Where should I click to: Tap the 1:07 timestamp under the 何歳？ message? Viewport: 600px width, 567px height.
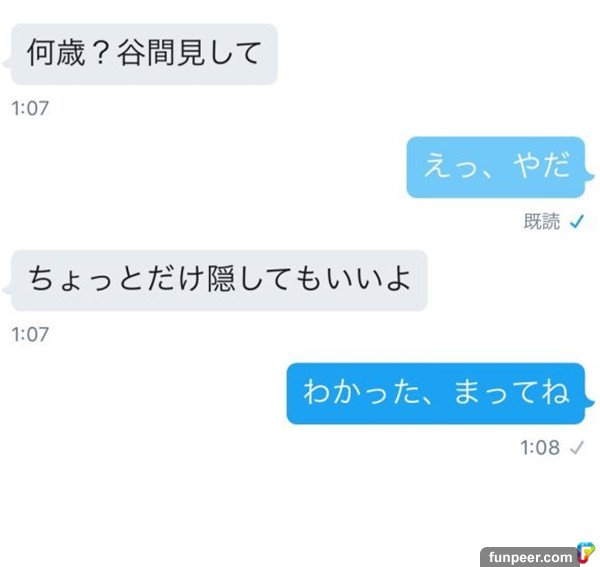[x=30, y=108]
